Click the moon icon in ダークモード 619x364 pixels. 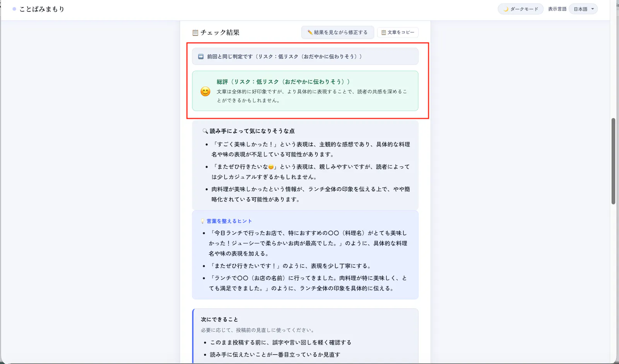click(x=506, y=9)
